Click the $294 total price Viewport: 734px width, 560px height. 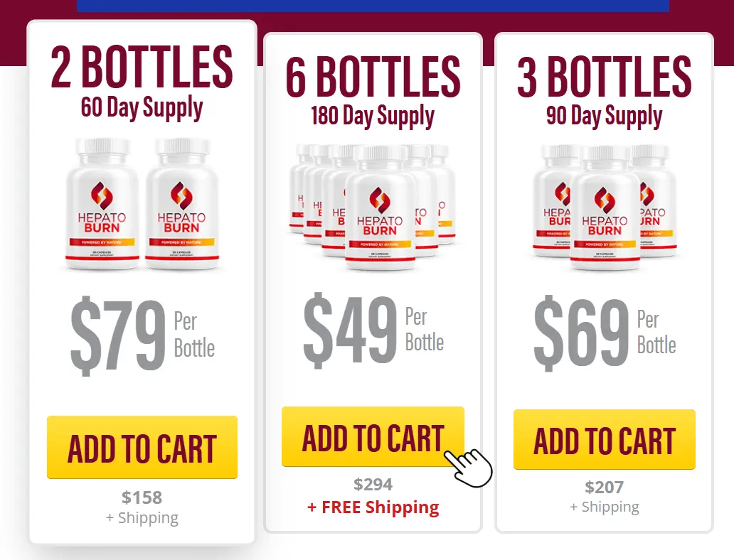tap(373, 484)
